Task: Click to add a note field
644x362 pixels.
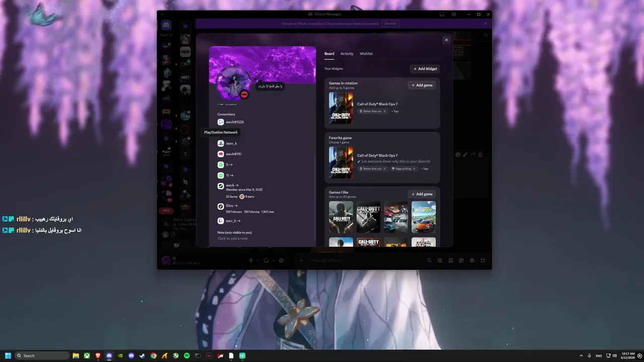Action: click(x=232, y=238)
